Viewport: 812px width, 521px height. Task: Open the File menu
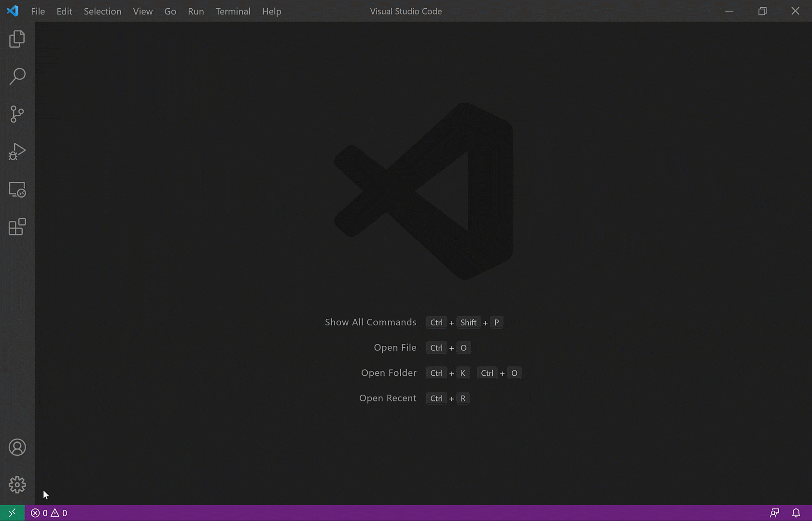coord(38,11)
